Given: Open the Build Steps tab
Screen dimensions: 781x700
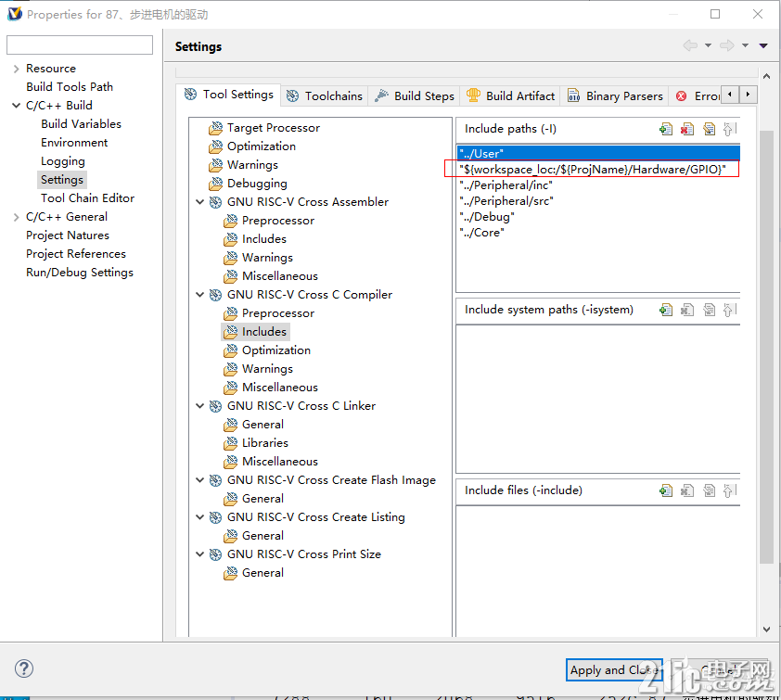Looking at the screenshot, I should 415,96.
